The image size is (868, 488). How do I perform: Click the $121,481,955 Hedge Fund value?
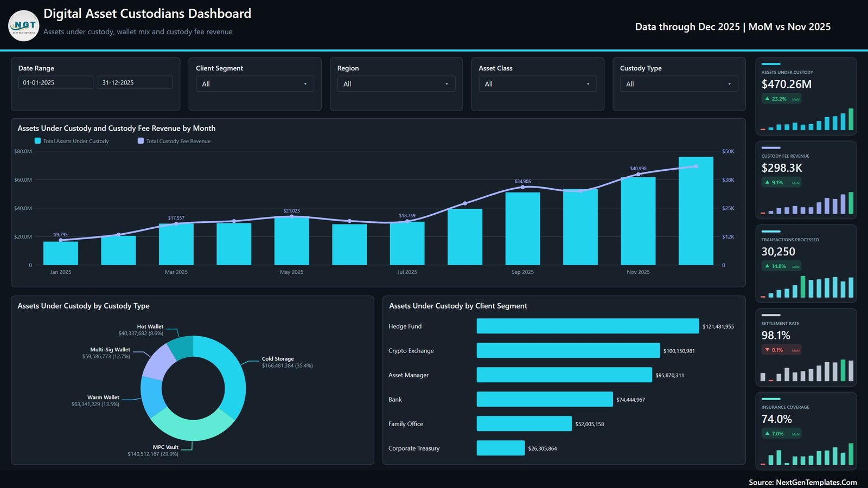(x=718, y=326)
